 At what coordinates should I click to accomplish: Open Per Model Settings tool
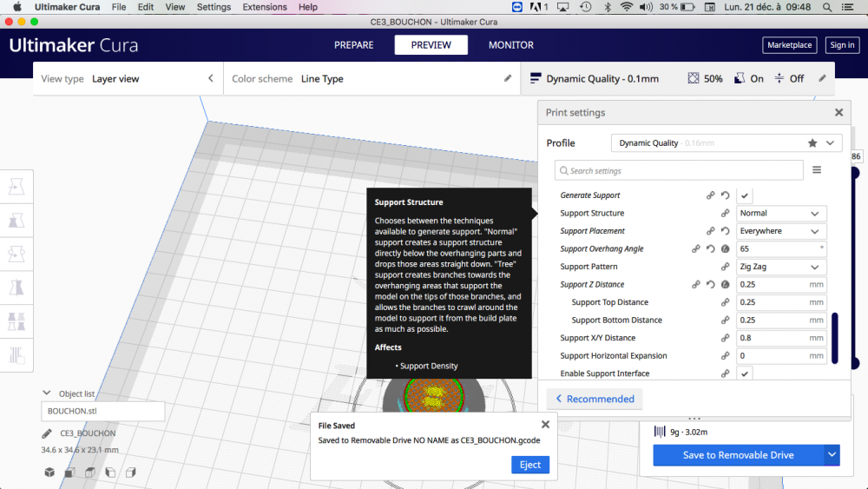(16, 321)
